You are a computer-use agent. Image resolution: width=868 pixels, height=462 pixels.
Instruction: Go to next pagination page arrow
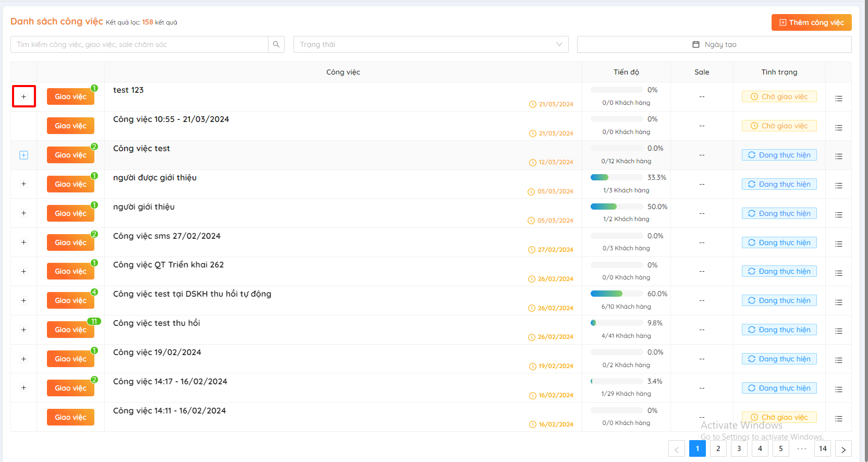[843, 449]
